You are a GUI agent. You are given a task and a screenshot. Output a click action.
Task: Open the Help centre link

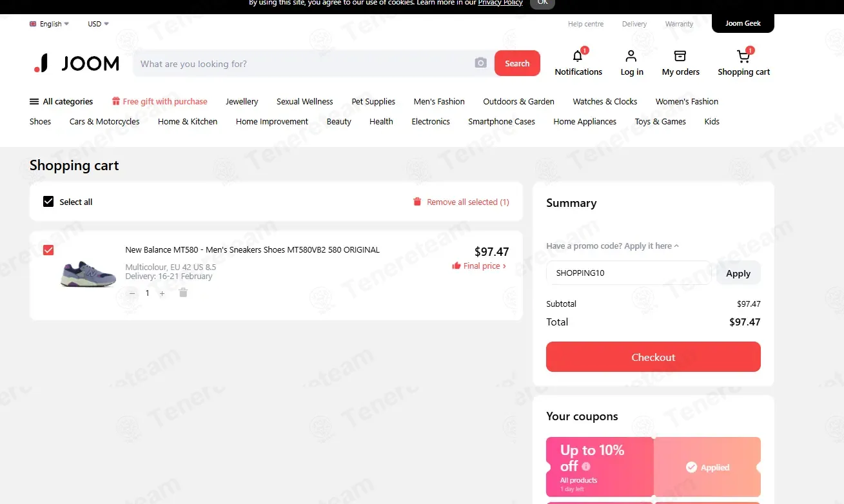click(585, 24)
